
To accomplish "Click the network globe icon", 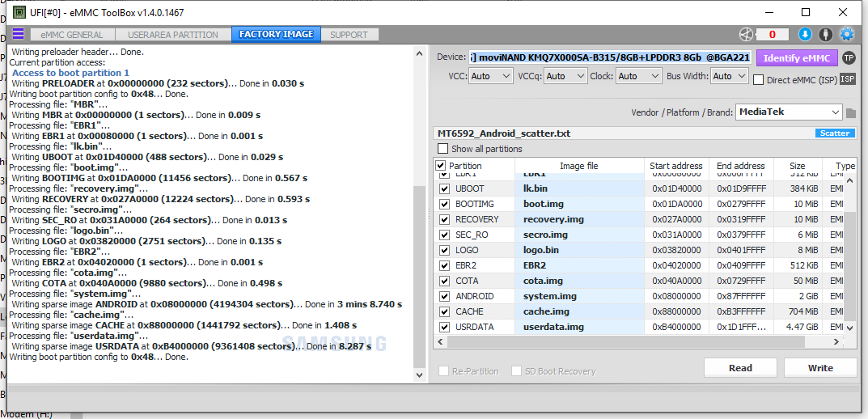I will point(746,34).
